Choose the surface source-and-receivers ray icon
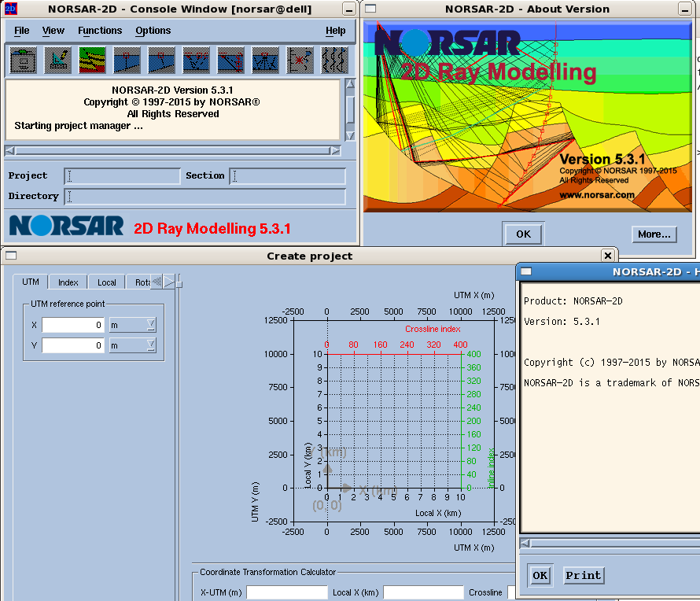Viewport: 700px width, 601px height. coord(196,60)
